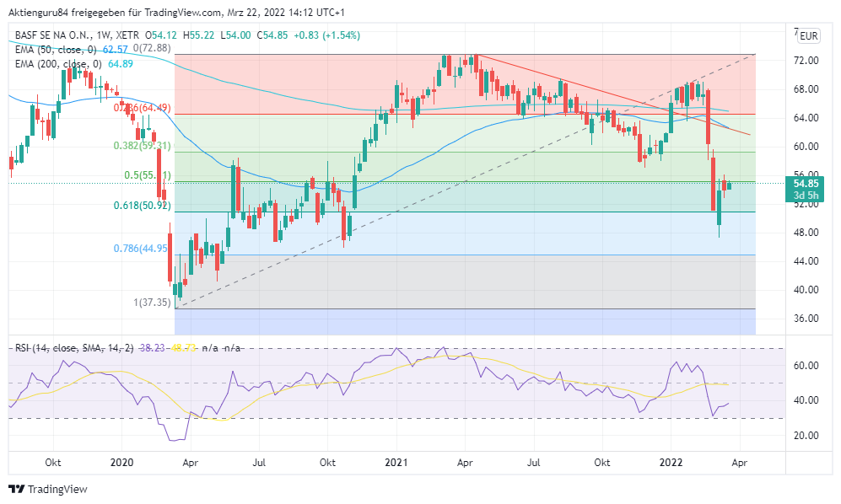Click the close value C54.85 in header

pos(272,35)
